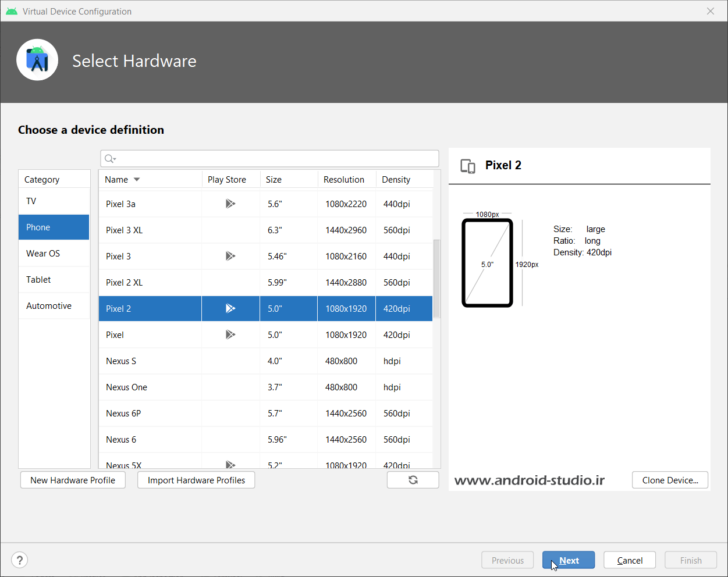
Task: Click the Density: 420dpi text in preview
Action: (x=583, y=252)
